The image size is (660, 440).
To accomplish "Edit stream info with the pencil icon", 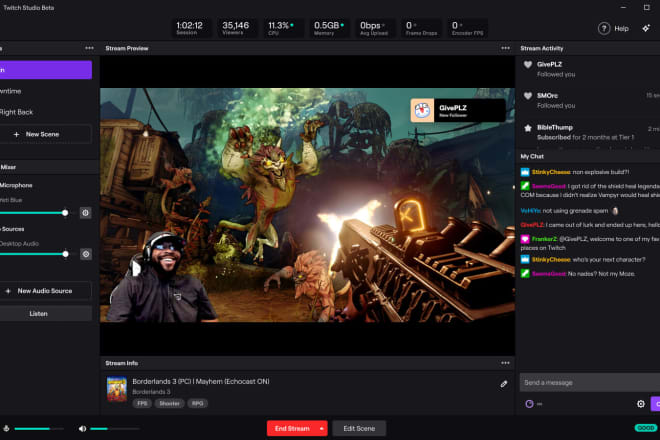I will coord(504,384).
